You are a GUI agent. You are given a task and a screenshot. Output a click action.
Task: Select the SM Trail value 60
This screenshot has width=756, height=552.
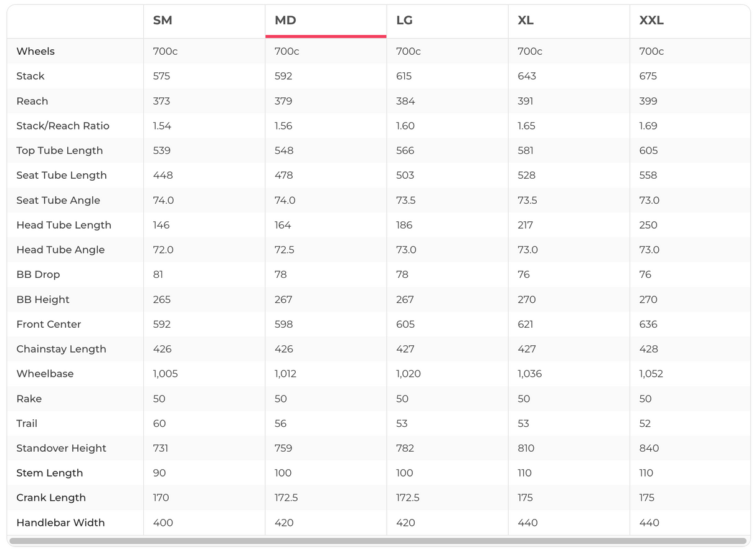159,424
